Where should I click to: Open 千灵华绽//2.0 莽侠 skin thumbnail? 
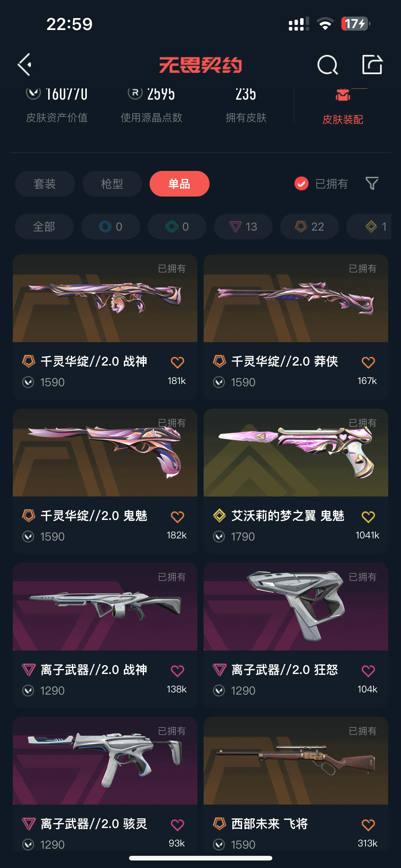(296, 298)
